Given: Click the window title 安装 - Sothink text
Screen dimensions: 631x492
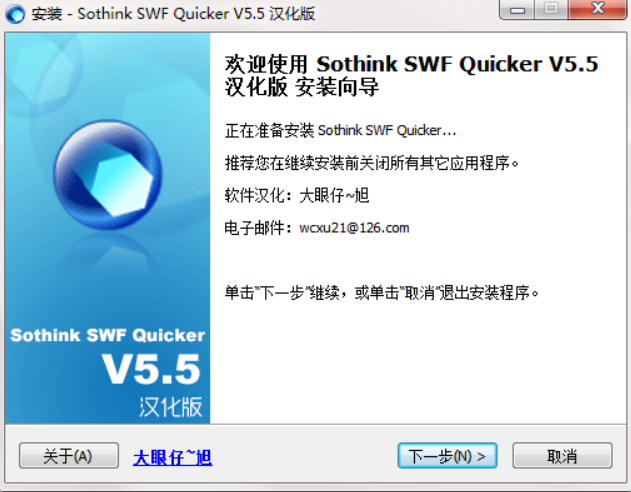Looking at the screenshot, I should coord(173,14).
